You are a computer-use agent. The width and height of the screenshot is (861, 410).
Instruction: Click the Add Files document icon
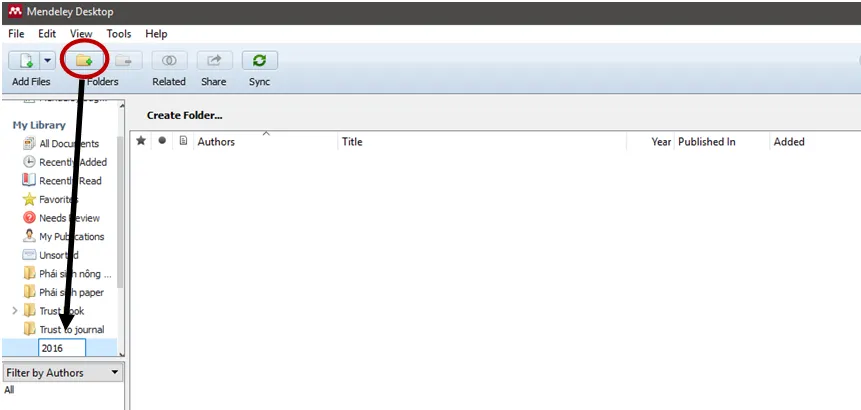point(25,60)
